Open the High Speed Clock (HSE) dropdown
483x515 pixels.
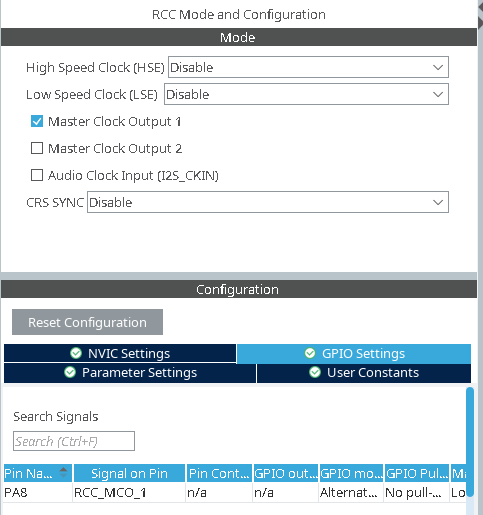(x=308, y=67)
